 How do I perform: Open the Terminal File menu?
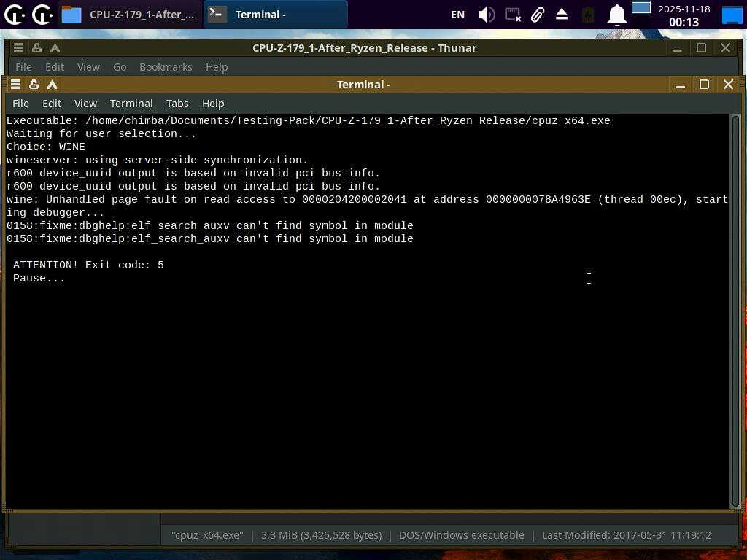point(20,104)
